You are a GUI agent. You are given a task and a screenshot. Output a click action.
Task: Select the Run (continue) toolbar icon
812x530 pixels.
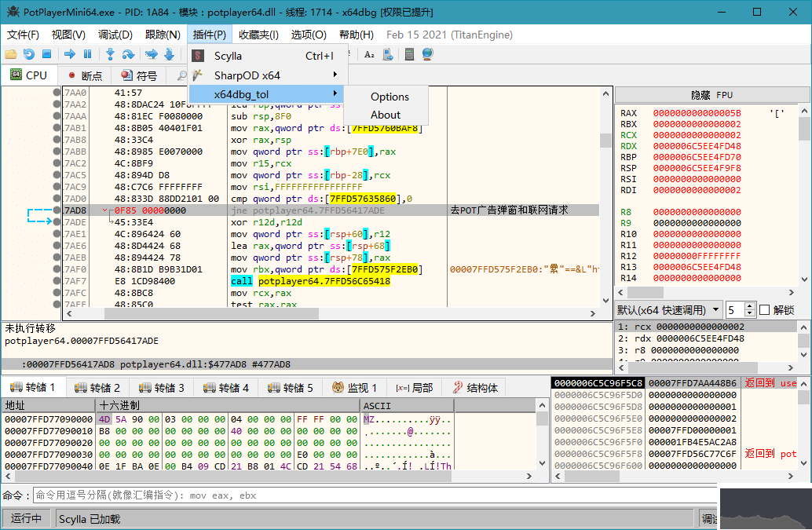[69, 55]
